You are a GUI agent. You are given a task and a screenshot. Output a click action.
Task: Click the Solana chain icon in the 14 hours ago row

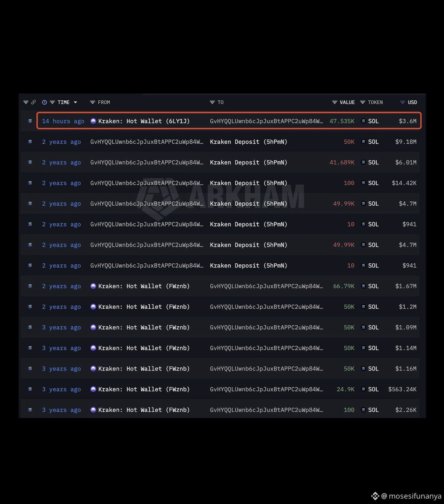tap(30, 121)
